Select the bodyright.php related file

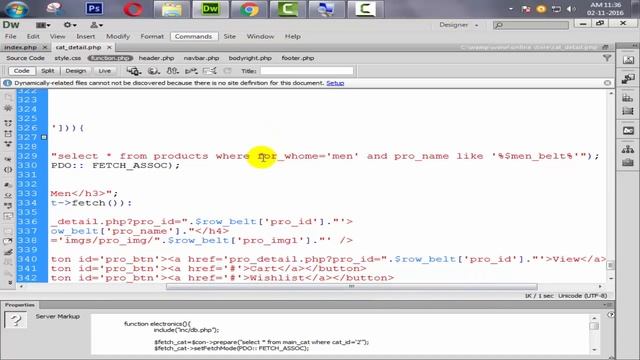pos(250,58)
